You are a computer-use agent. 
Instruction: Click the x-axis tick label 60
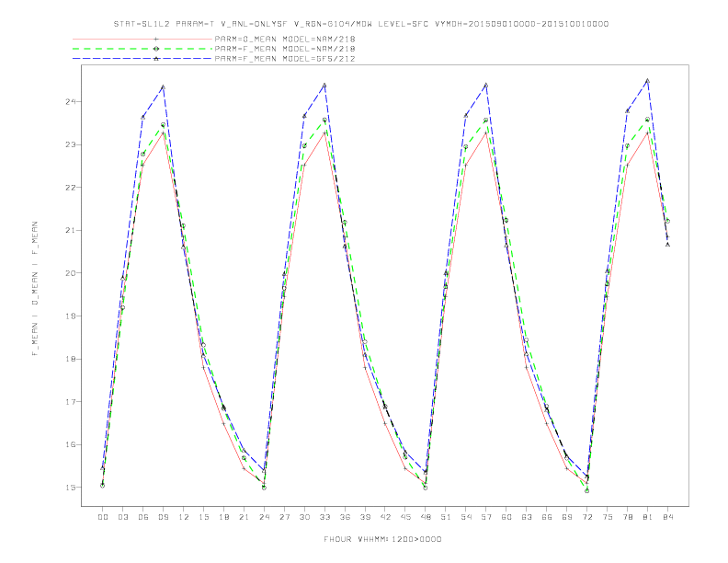click(x=506, y=517)
